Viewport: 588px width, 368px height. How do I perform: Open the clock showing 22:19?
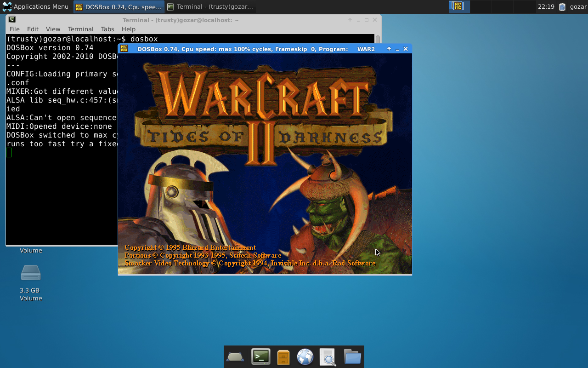[x=546, y=6]
